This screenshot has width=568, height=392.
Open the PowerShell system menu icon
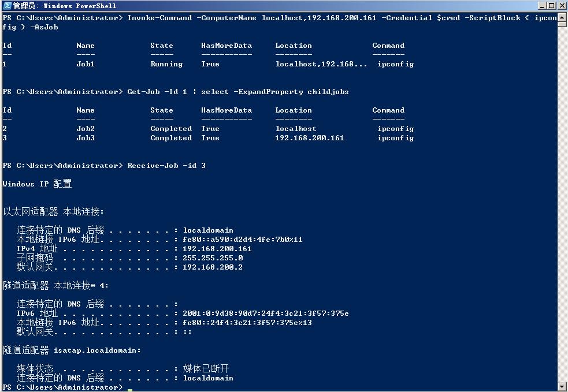tap(6, 6)
